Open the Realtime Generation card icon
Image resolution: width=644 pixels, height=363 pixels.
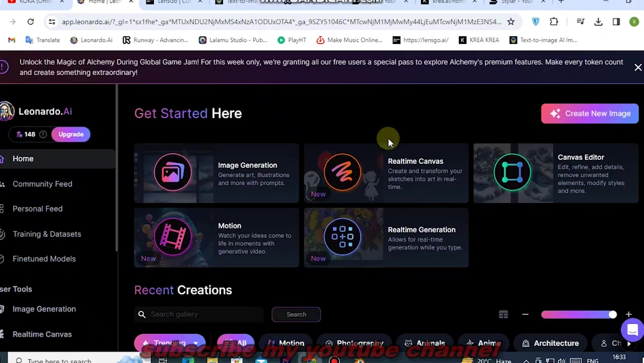point(342,236)
